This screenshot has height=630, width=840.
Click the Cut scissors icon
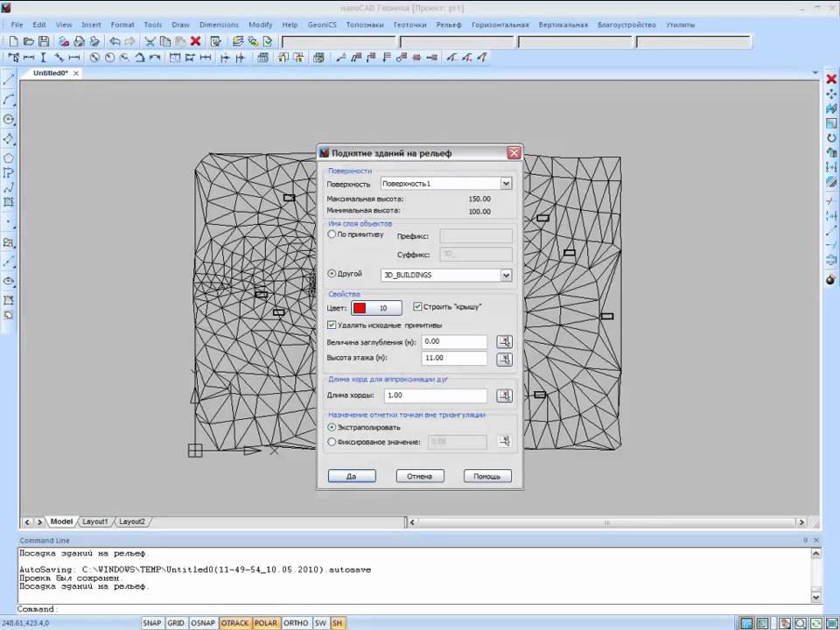click(x=150, y=41)
